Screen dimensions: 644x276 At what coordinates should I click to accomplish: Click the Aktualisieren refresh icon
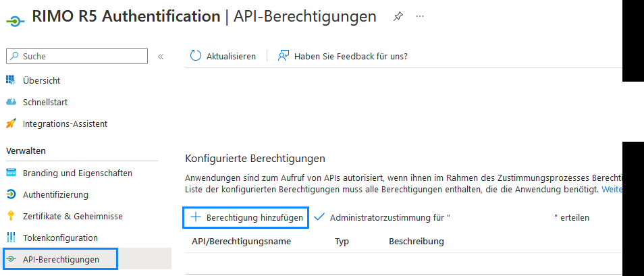[x=196, y=56]
